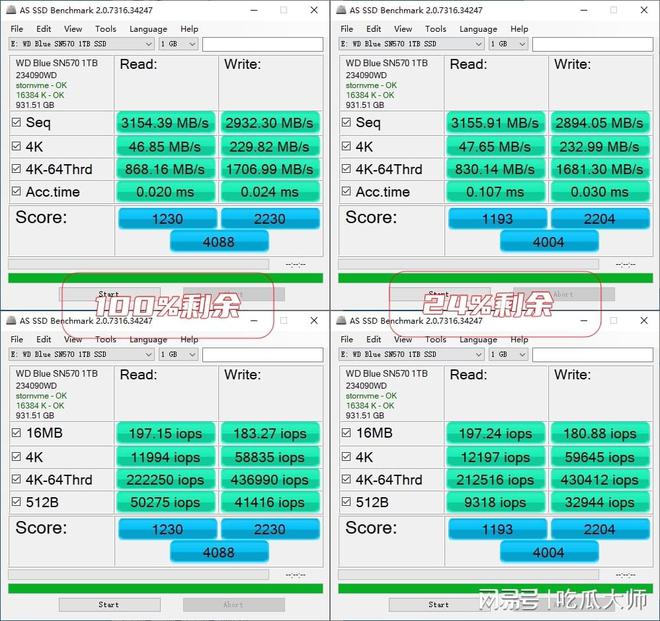
Task: Open the drive selector in the bottom-left window
Action: [x=81, y=354]
